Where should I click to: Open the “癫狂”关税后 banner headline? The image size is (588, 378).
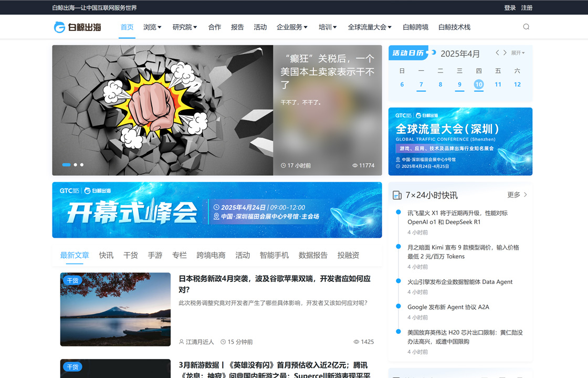(x=328, y=71)
